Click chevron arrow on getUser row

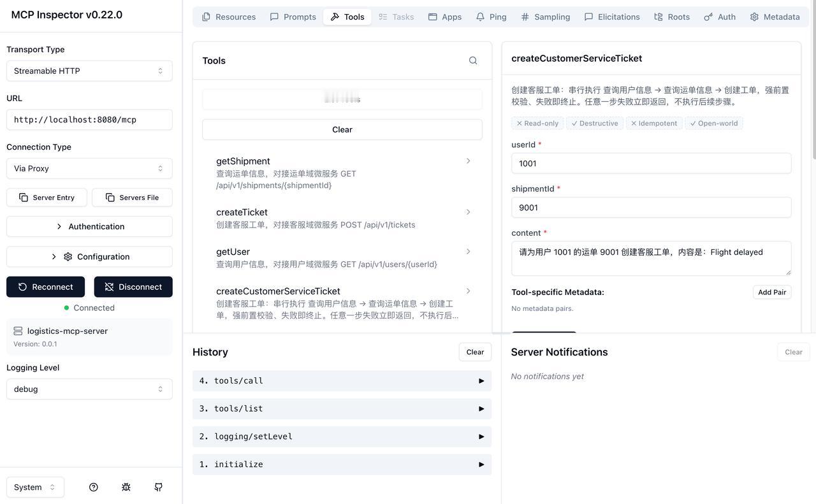coord(468,252)
